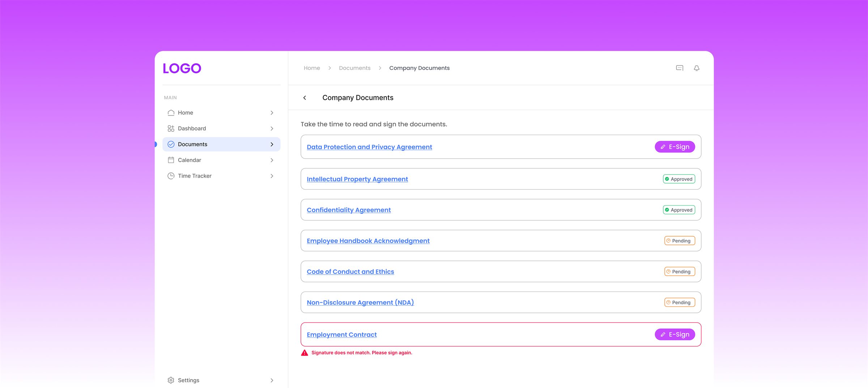868x388 pixels.
Task: Go back using the arrow beside Company Documents
Action: coord(305,98)
